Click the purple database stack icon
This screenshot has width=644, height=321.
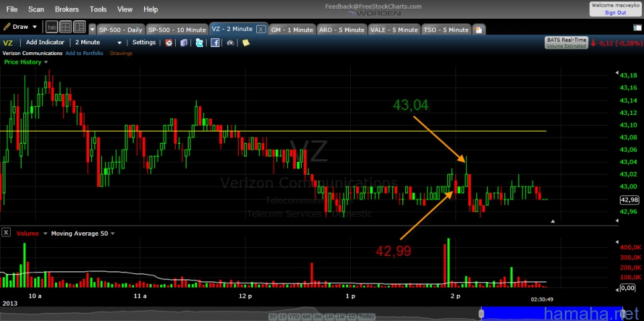coord(184,42)
